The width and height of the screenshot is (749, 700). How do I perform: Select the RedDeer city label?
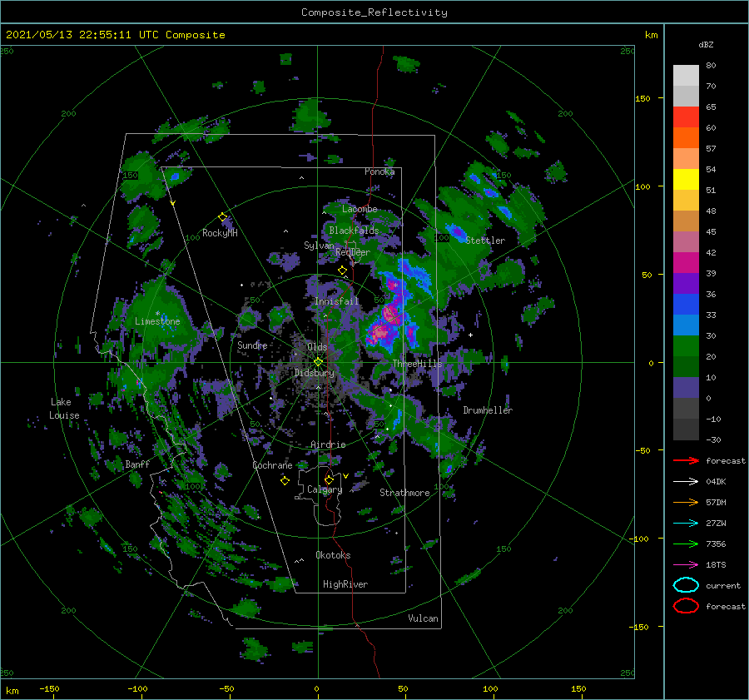point(353,252)
